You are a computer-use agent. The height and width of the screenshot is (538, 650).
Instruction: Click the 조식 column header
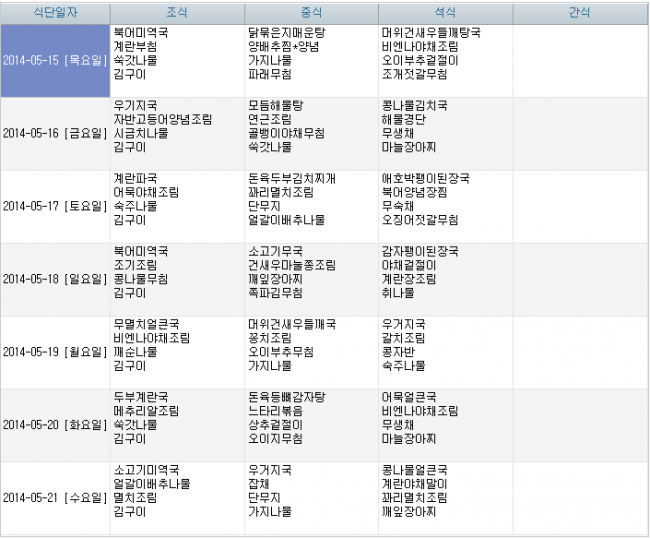[176, 12]
